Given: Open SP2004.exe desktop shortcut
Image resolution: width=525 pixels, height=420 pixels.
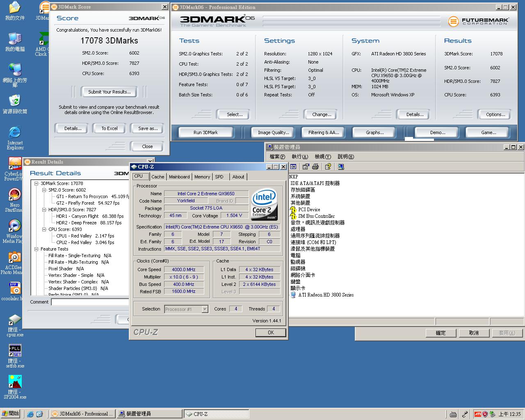Looking at the screenshot, I should coord(15,382).
